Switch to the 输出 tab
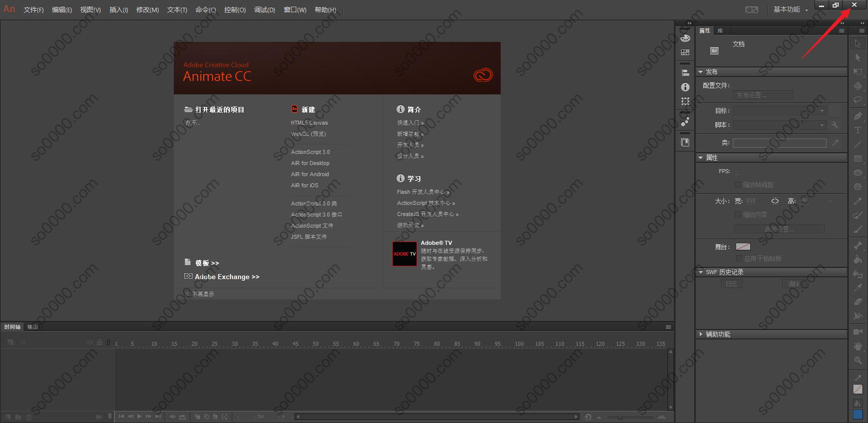The image size is (868, 423). click(33, 327)
